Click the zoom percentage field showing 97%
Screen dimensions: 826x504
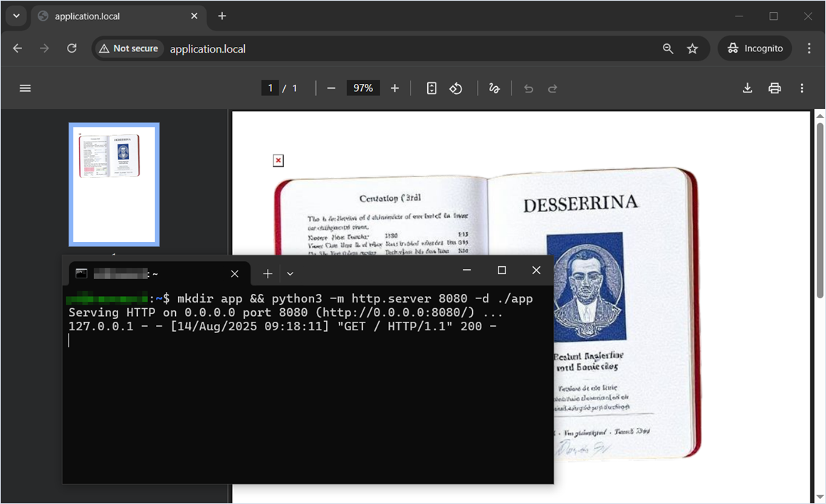click(363, 88)
